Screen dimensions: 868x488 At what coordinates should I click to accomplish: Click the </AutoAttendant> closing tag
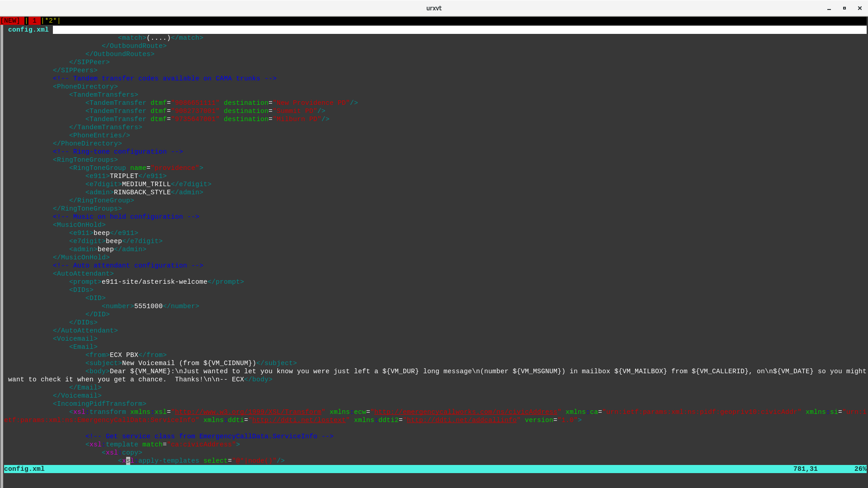[x=85, y=331]
